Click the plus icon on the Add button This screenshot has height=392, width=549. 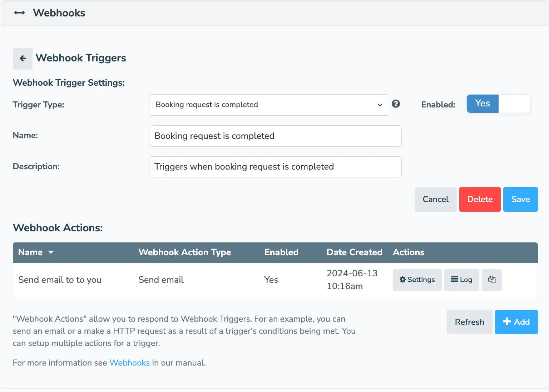click(x=506, y=322)
